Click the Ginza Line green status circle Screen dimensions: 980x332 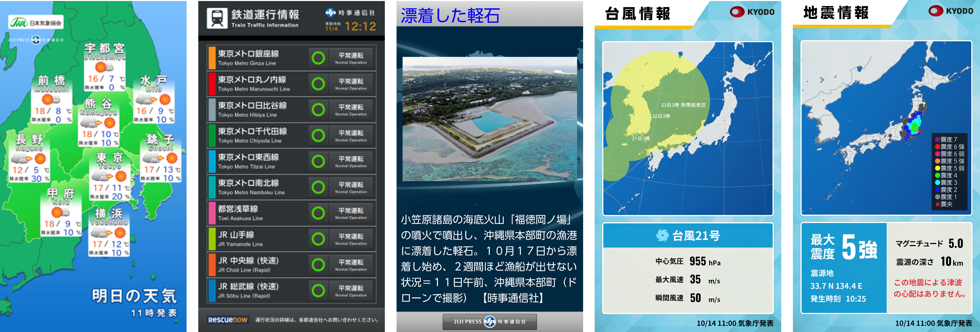click(x=318, y=58)
